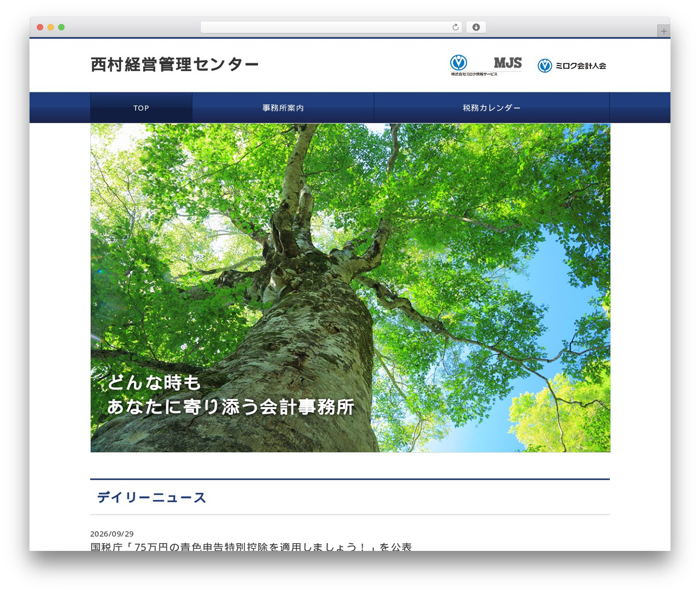
Task: Click the 2026/09/29 news date
Action: (x=112, y=534)
